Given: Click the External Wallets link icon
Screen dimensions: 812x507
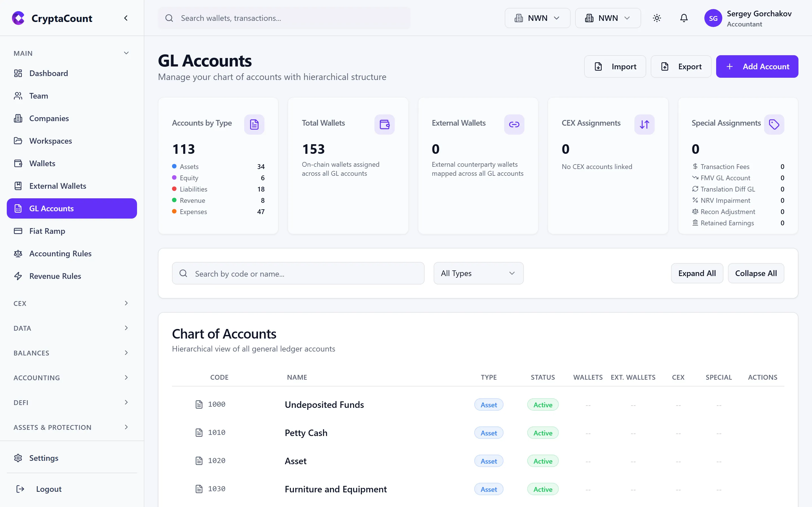Looking at the screenshot, I should pyautogui.click(x=514, y=124).
